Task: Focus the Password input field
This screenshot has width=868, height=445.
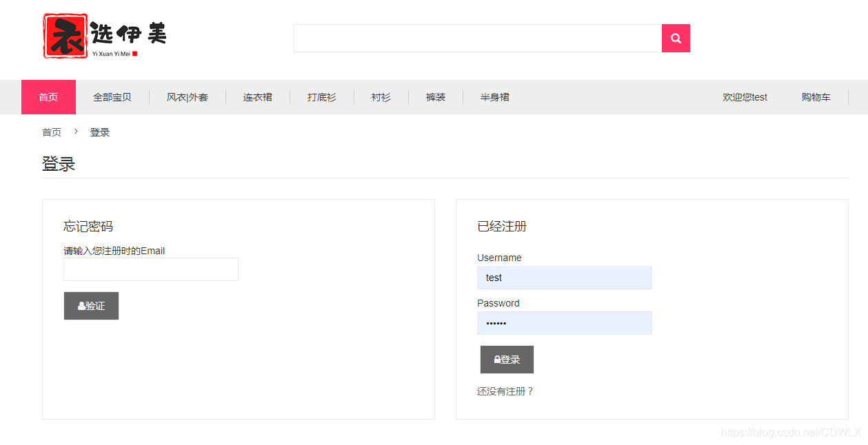Action: click(x=565, y=323)
